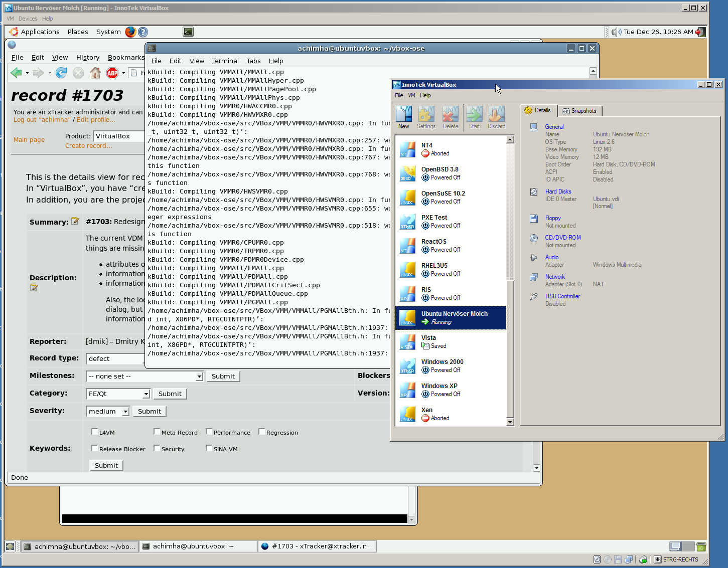This screenshot has height=568, width=728.
Task: Open the Tabs menu in the terminal
Action: click(253, 61)
